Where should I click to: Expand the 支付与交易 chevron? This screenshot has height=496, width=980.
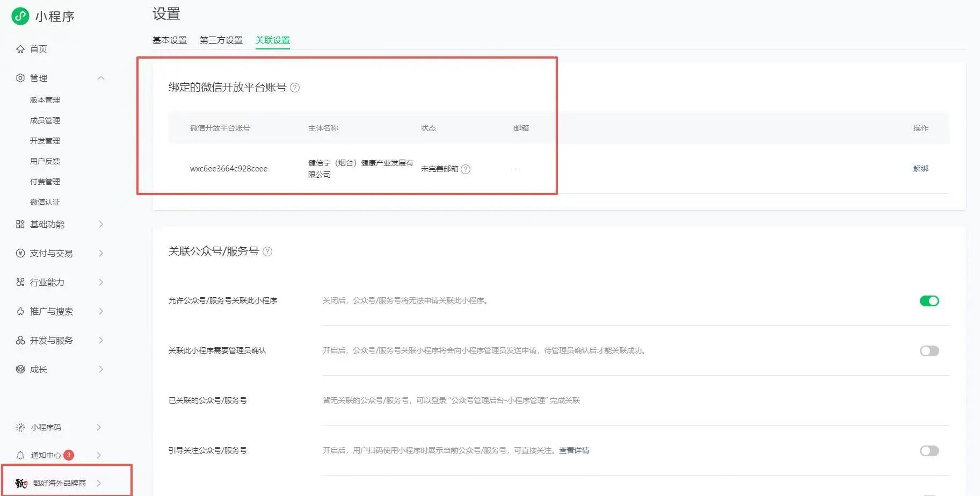(101, 253)
